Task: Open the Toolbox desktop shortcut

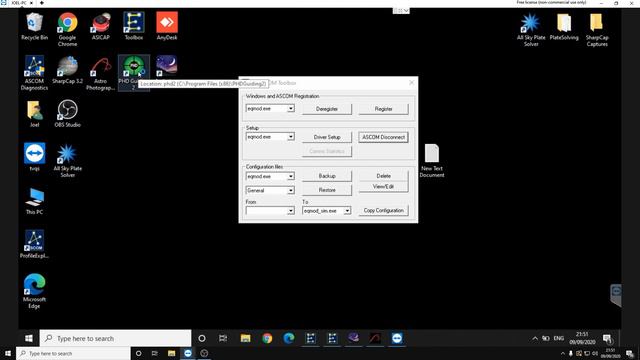Action: [x=133, y=27]
